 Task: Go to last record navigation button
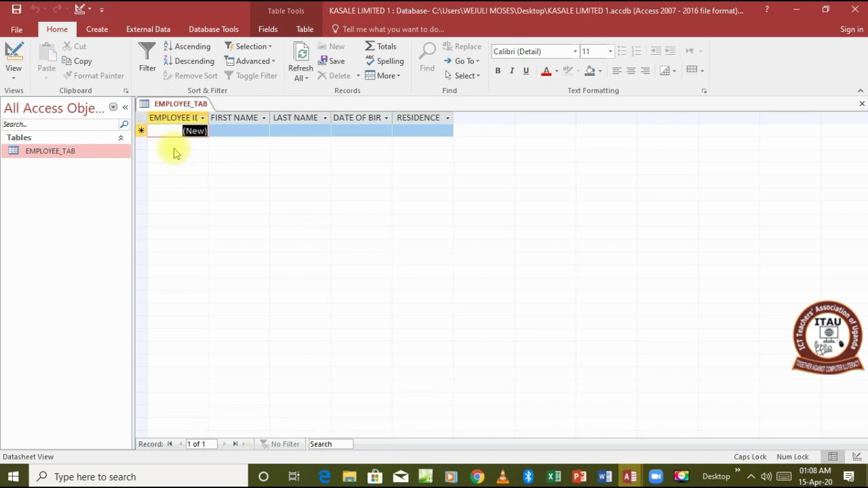click(235, 444)
